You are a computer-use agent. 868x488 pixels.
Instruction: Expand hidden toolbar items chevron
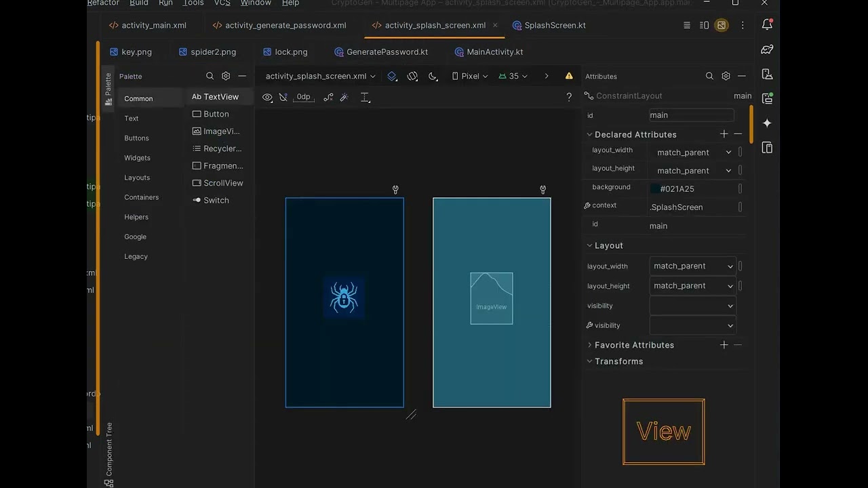click(x=547, y=76)
